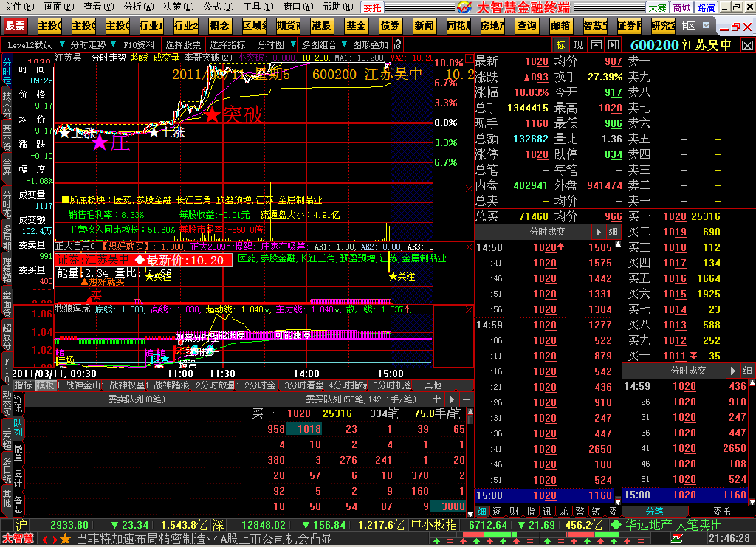Image resolution: width=756 pixels, height=547 pixels.
Task: Click the red left arrow in news ticker
Action: click(44, 540)
